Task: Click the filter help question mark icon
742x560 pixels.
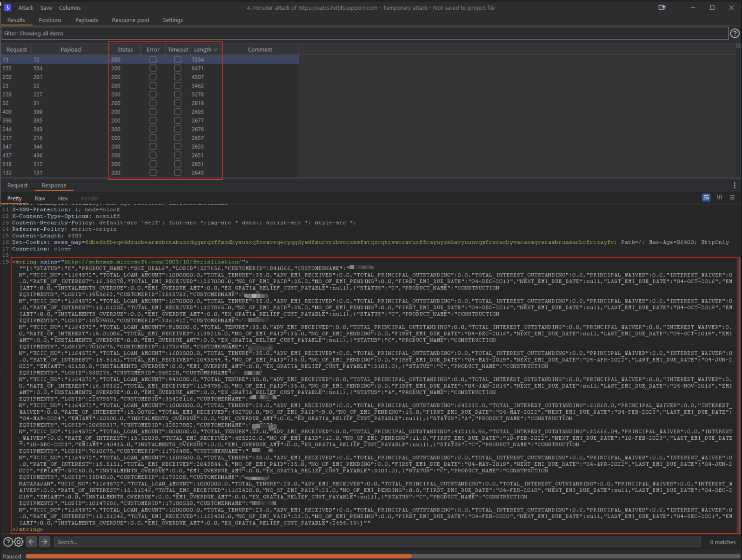Action: 735,33
